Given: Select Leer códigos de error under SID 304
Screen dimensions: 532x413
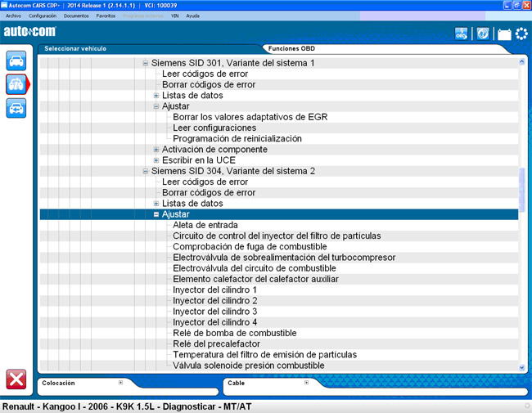Looking at the screenshot, I should (205, 182).
